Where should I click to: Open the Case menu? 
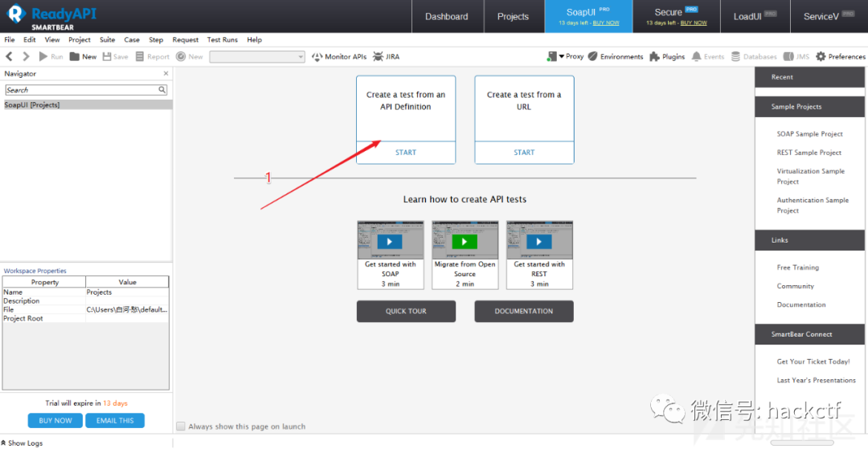click(132, 40)
